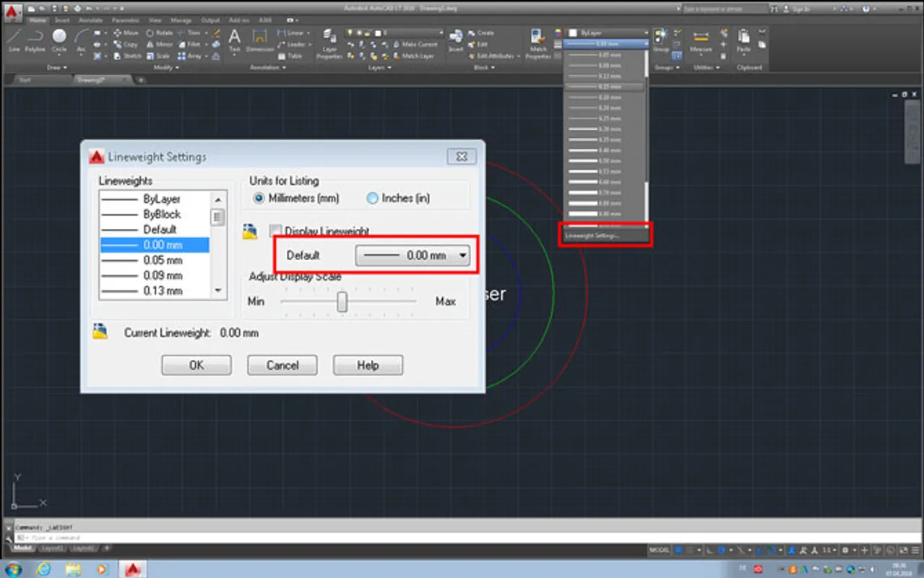
Task: Choose the Inches (in) unit option
Action: coord(373,198)
